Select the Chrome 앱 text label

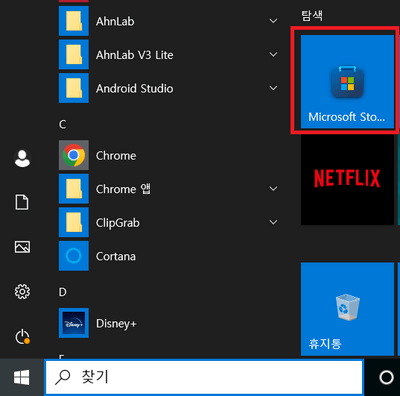pos(123,189)
